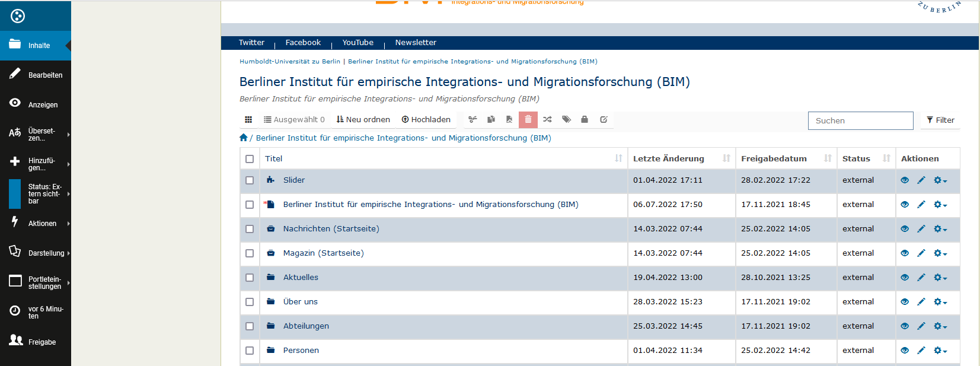The width and height of the screenshot is (980, 366).
Task: Open Freigabe in the sidebar
Action: tap(36, 342)
